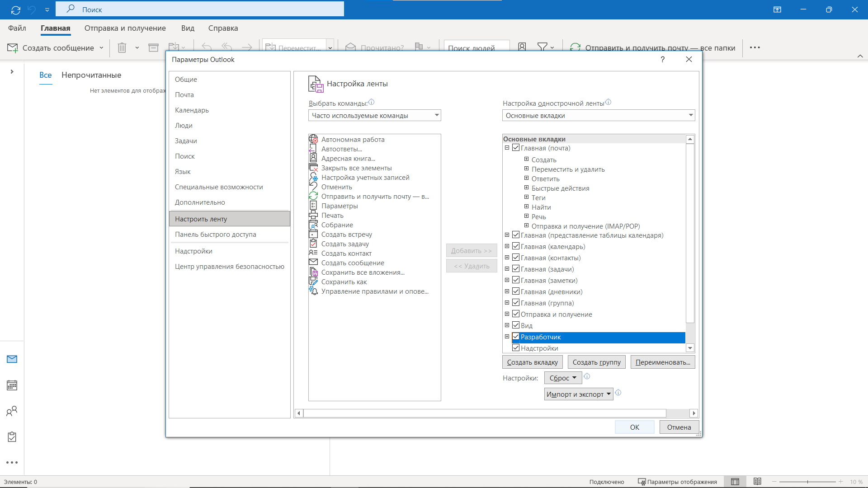Click the zoom slider in status bar

807,482
